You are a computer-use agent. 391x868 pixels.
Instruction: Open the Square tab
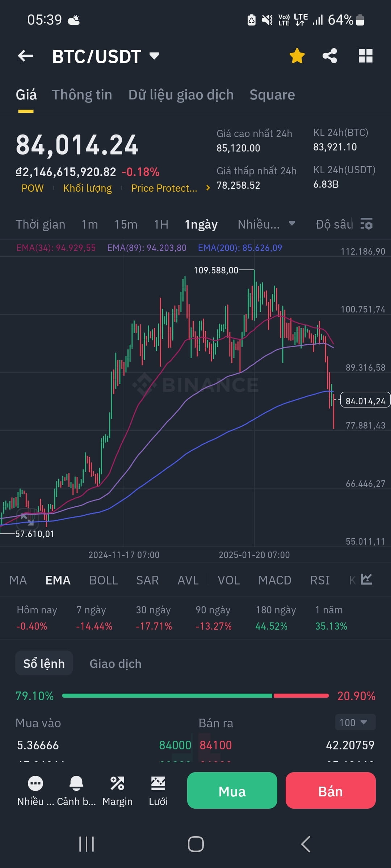[272, 95]
